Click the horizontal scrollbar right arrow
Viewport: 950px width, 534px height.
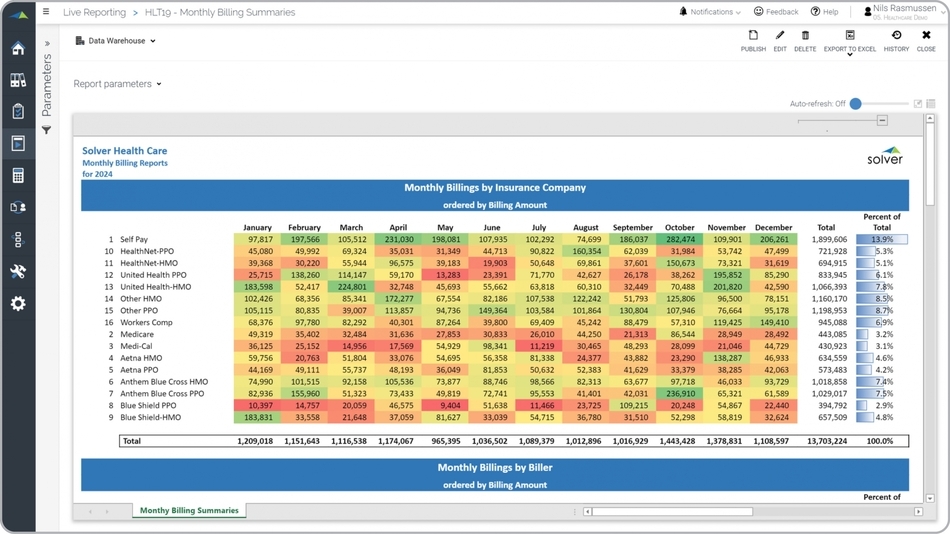click(918, 512)
